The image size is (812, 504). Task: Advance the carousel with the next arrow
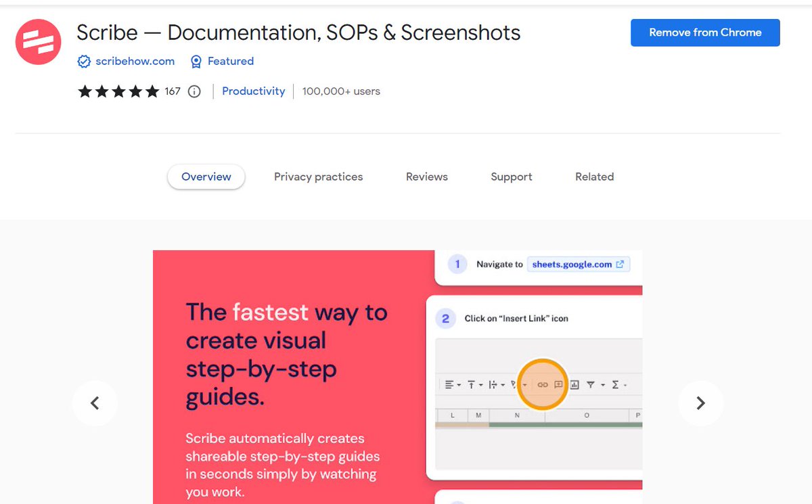(x=701, y=403)
